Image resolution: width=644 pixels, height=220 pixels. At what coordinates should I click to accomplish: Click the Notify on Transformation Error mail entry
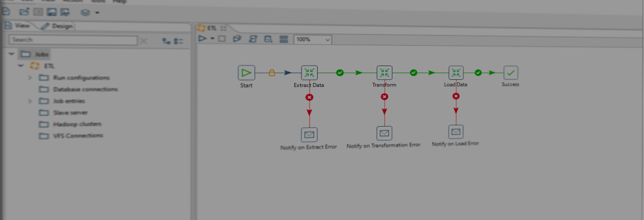coord(384,133)
